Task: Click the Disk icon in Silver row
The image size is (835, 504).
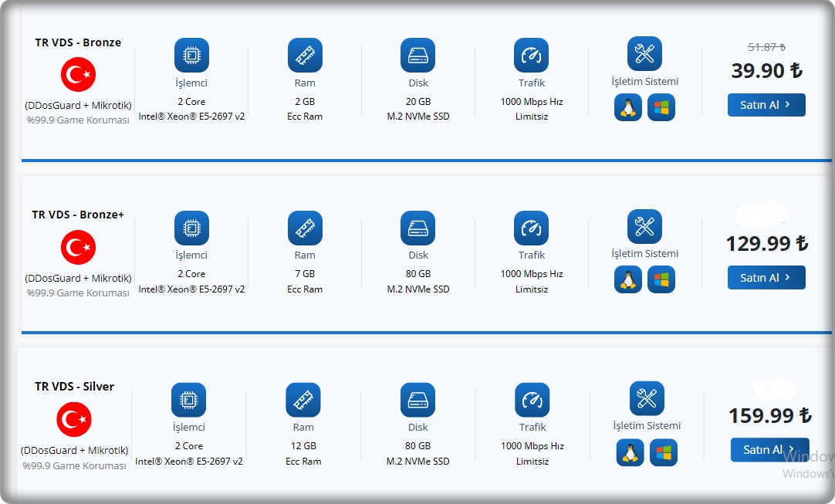Action: (417, 400)
